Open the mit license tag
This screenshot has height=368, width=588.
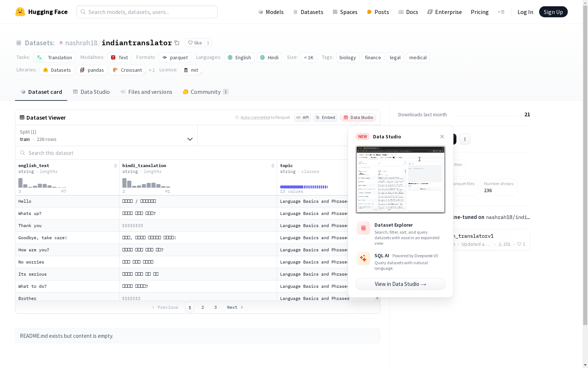click(x=191, y=70)
